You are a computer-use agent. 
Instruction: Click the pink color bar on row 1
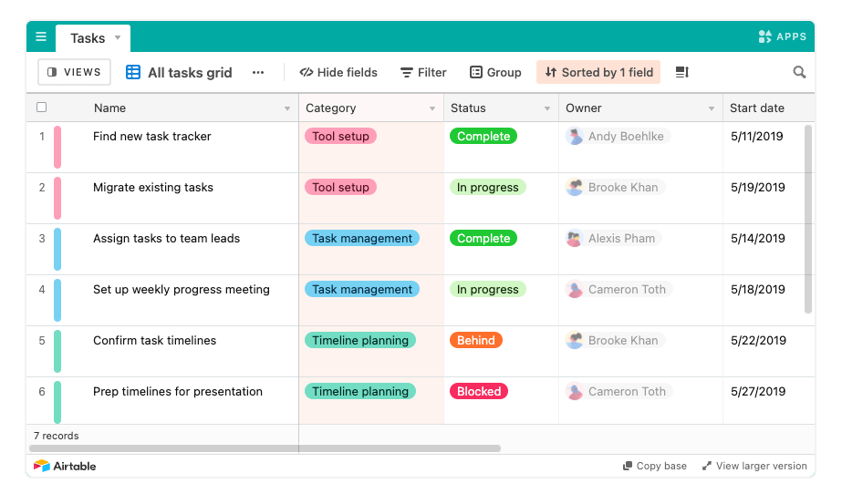pos(57,148)
